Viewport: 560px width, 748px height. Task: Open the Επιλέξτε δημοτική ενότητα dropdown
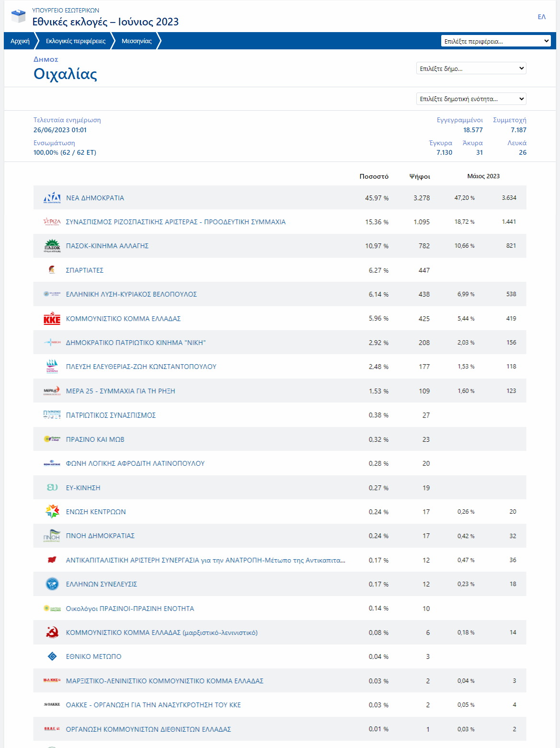471,99
